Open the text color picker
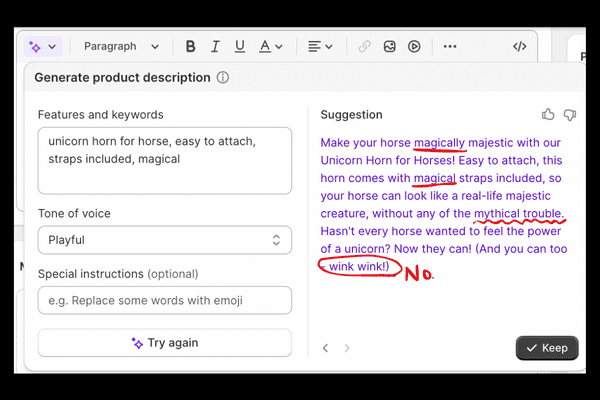600x400 pixels. (270, 46)
